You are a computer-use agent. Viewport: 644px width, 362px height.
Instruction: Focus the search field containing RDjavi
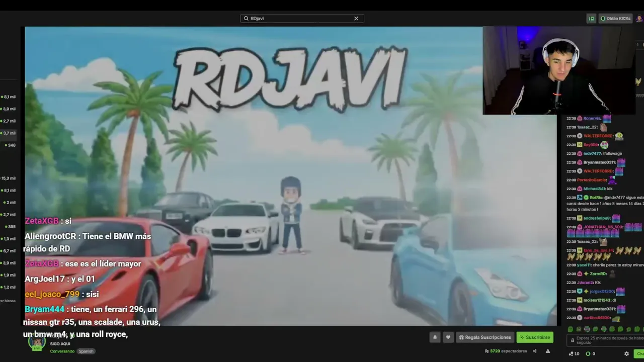[302, 19]
